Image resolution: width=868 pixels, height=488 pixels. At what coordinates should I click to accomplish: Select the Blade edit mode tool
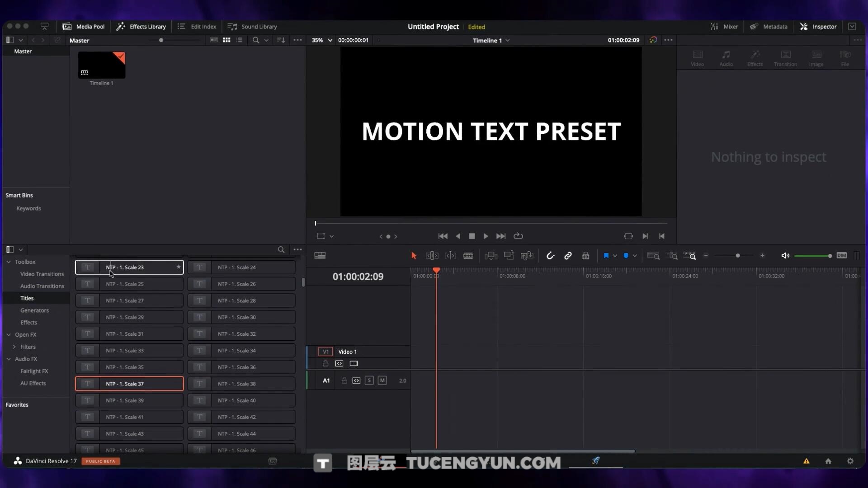tap(468, 256)
